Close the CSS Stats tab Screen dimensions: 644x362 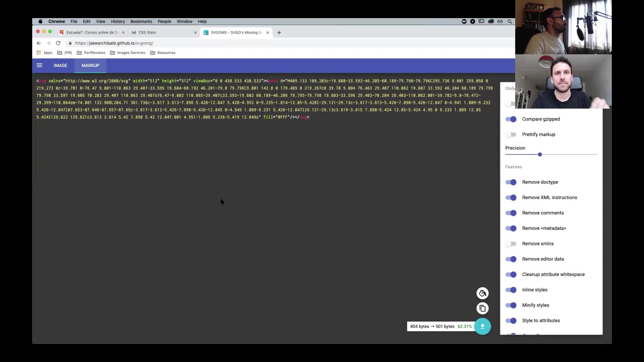(196, 33)
